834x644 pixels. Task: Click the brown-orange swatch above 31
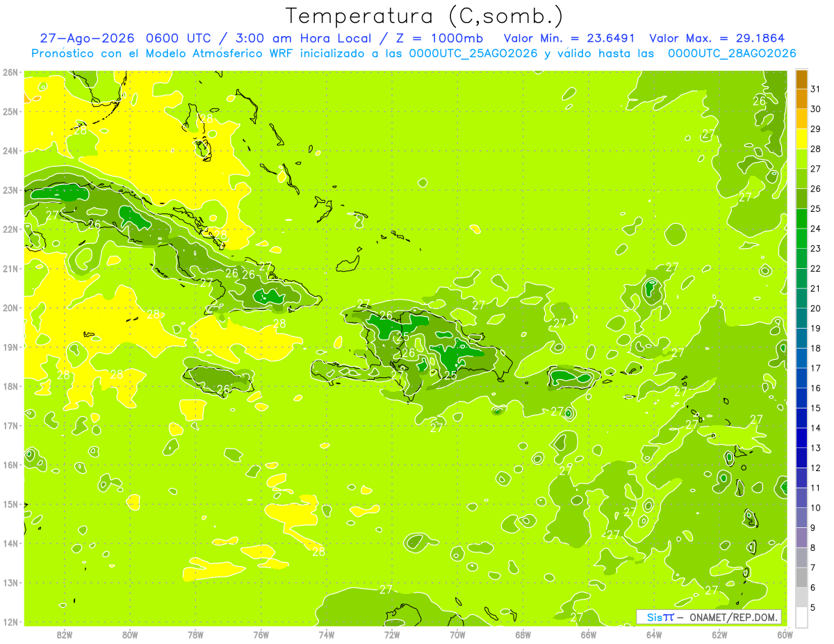pos(801,79)
